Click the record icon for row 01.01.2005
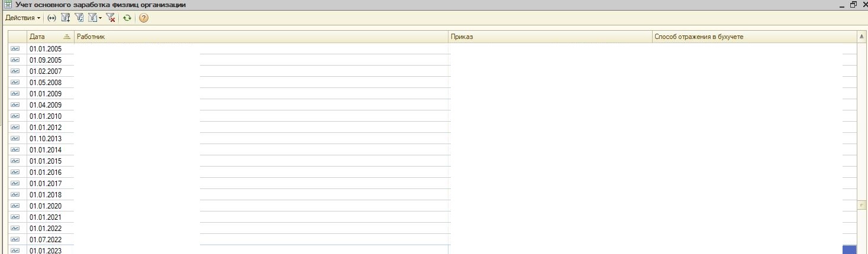The height and width of the screenshot is (254, 868). tap(15, 49)
